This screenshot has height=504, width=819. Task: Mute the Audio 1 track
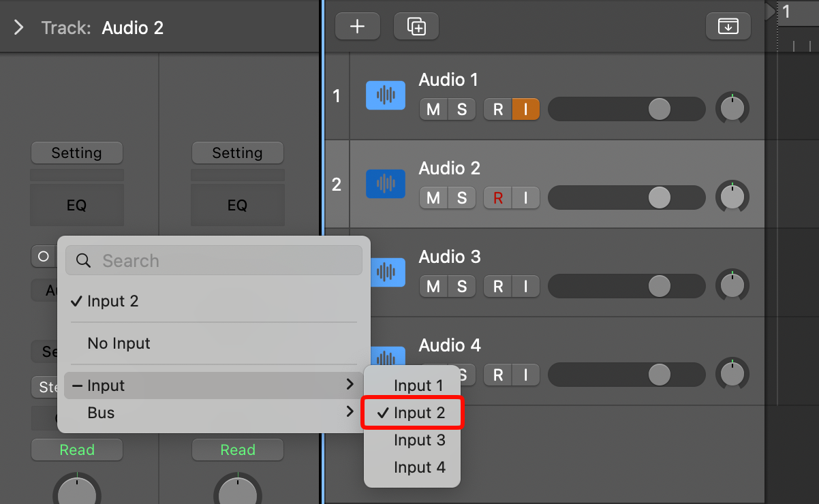[433, 109]
